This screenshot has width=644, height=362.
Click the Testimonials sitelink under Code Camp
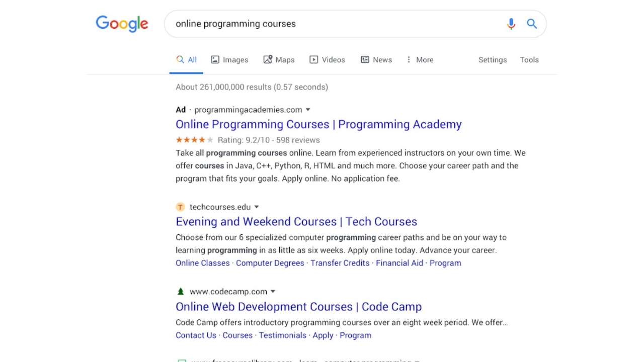[282, 335]
